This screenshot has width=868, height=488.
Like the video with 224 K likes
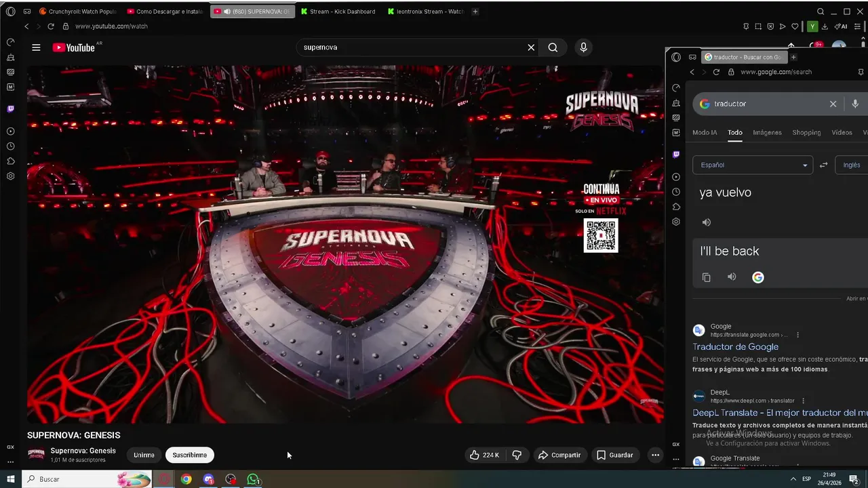(484, 455)
